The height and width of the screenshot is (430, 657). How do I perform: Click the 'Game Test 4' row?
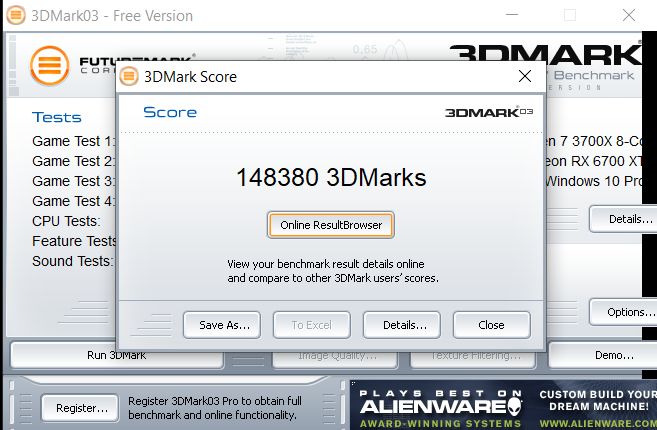click(x=74, y=201)
